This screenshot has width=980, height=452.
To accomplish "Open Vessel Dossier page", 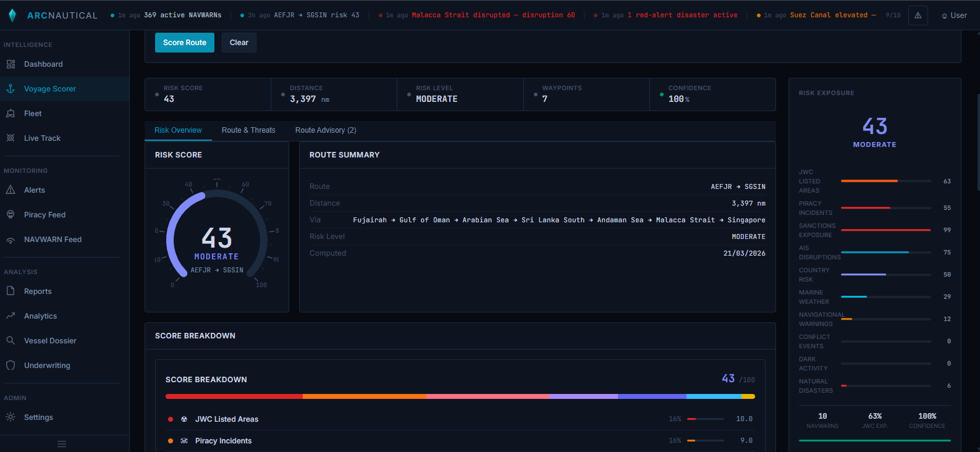I will (x=64, y=341).
